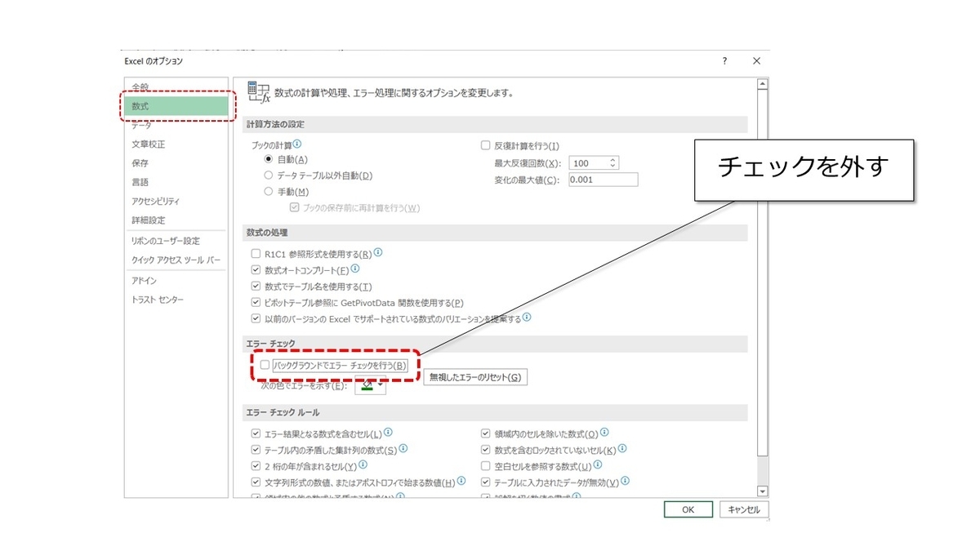980x551 pixels.
Task: Click info icon for 文字列形式の数値 rule
Action: 461,481
